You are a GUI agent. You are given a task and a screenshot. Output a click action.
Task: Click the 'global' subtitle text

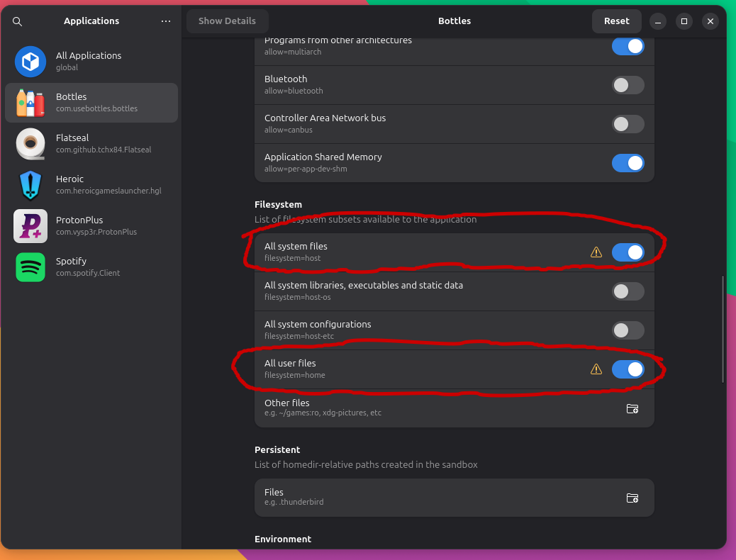pyautogui.click(x=67, y=67)
